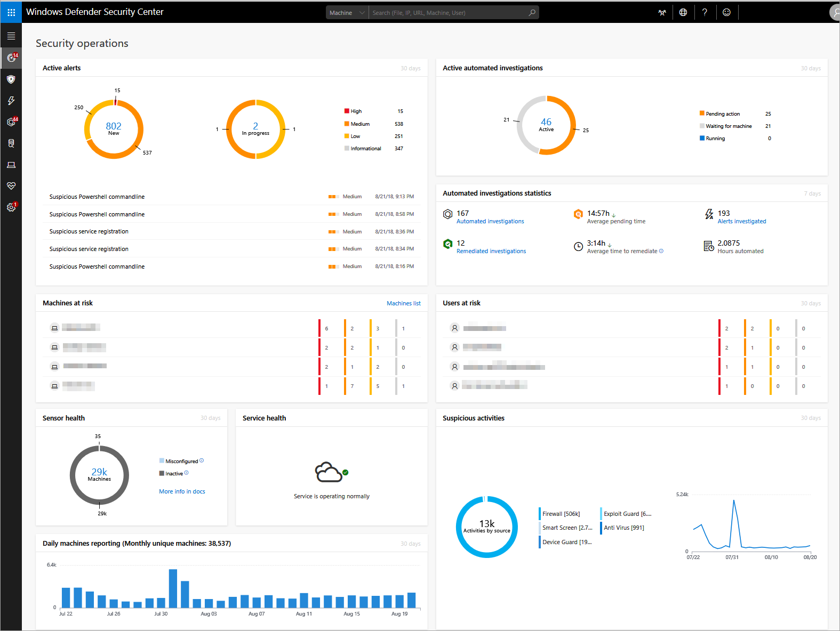Click the magnifier search icon
Screen dimensions: 840x631
click(532, 13)
